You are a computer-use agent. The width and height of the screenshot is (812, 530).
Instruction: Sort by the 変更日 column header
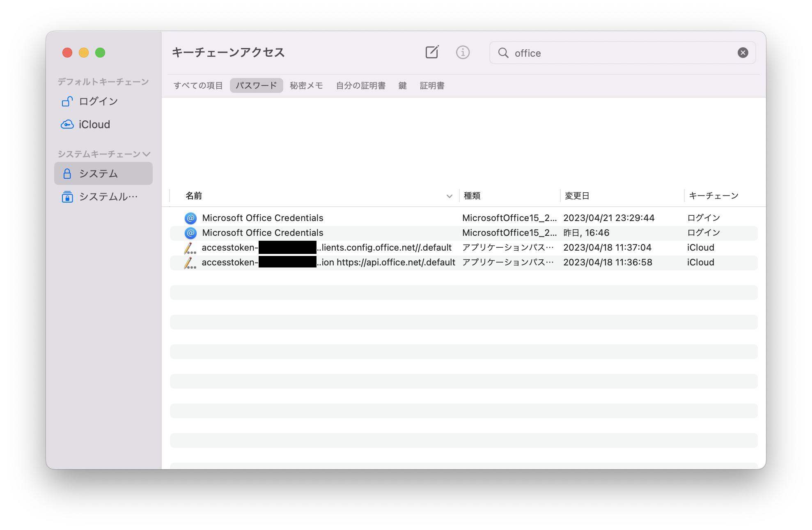tap(577, 196)
